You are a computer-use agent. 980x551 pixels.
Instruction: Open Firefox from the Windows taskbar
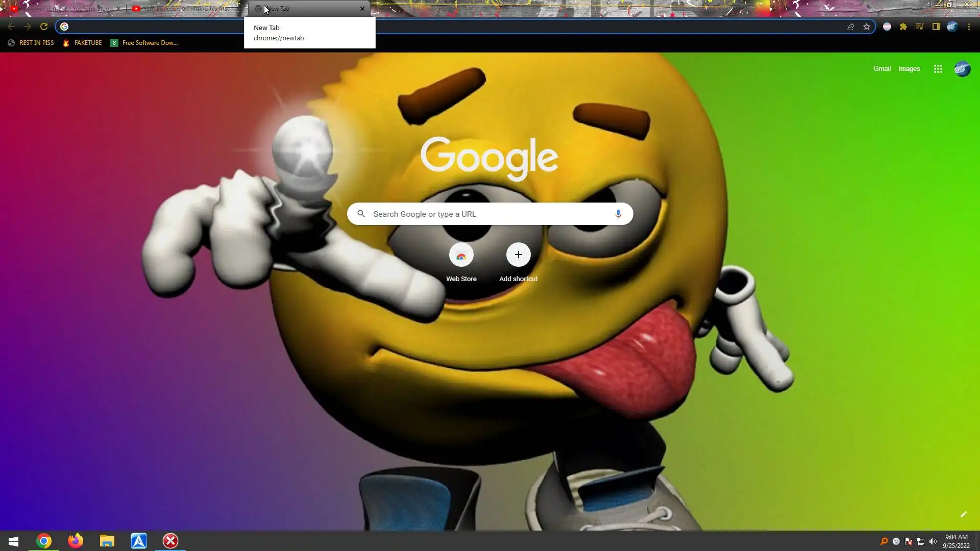coord(76,541)
